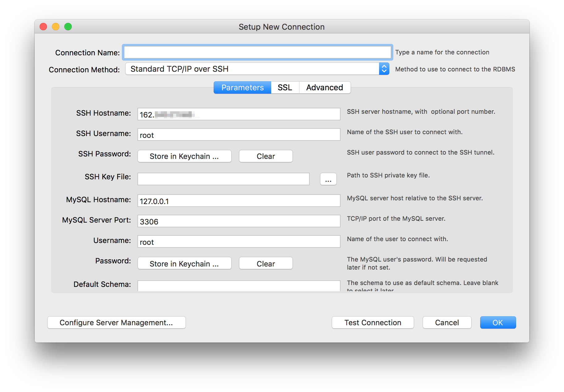This screenshot has height=392, width=564.
Task: Open Configure Server Management
Action: coord(116,322)
